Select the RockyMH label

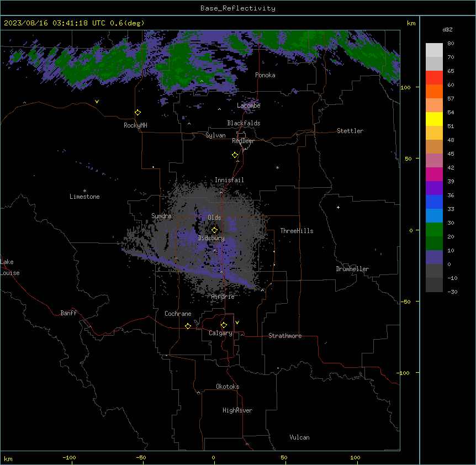135,125
